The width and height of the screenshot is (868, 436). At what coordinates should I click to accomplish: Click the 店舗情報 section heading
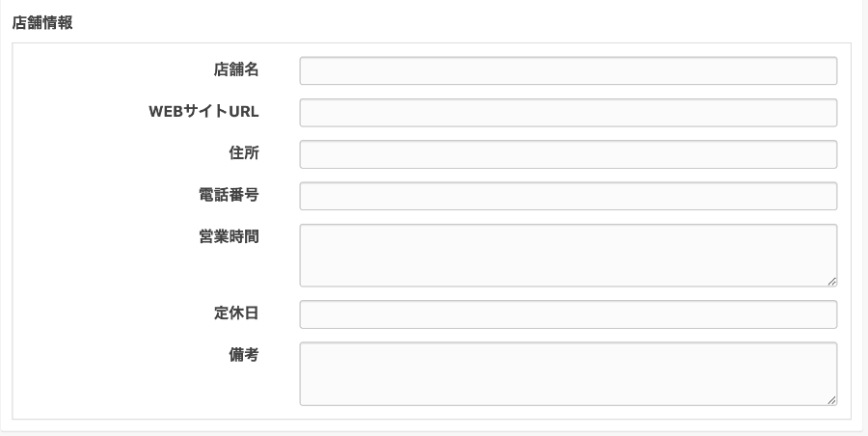click(x=42, y=24)
